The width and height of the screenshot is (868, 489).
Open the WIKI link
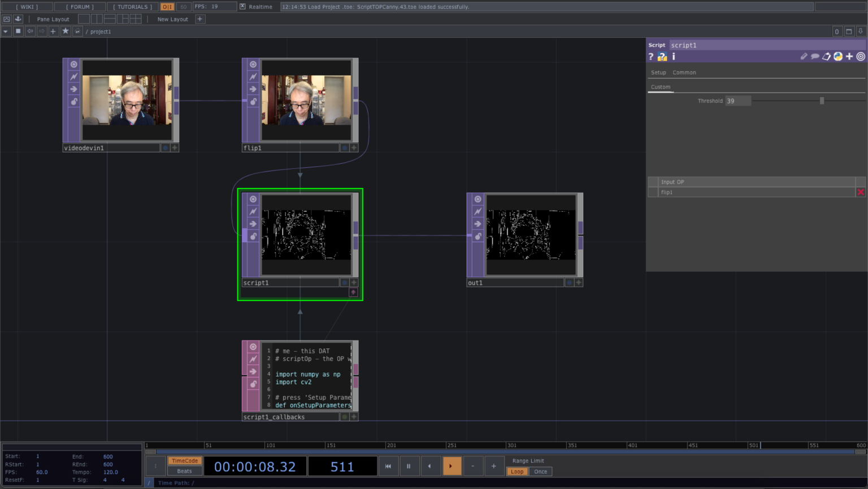click(x=27, y=7)
